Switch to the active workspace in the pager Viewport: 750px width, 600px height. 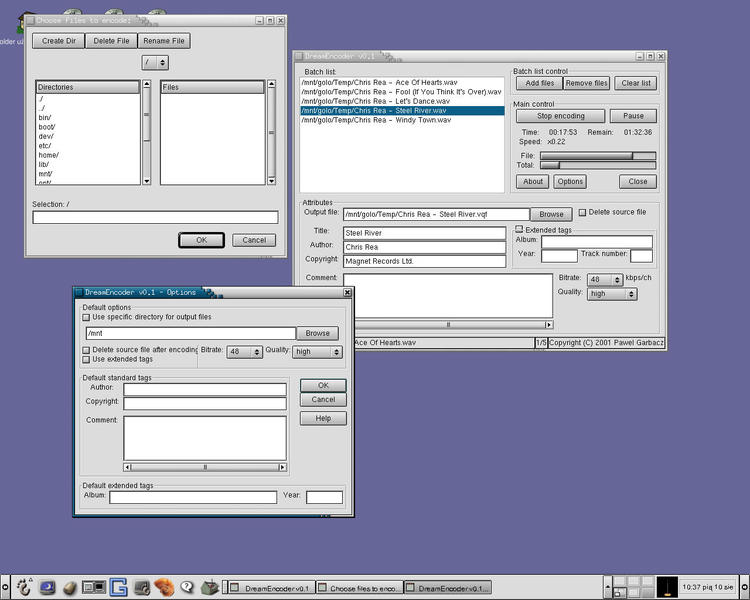point(619,592)
